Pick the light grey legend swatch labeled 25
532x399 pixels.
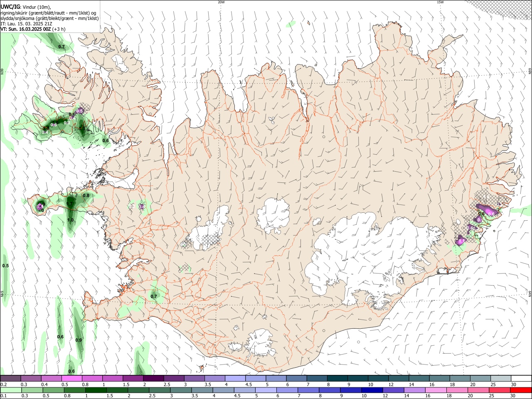tap(501, 379)
